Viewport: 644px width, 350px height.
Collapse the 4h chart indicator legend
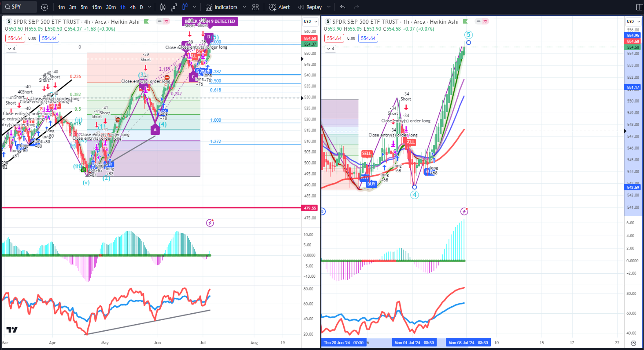tap(11, 49)
